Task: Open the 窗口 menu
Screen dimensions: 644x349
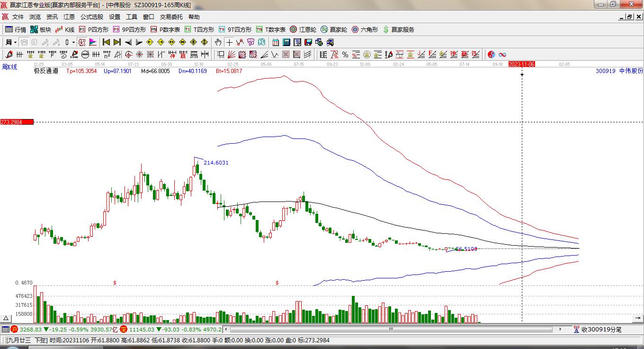Action: [149, 17]
